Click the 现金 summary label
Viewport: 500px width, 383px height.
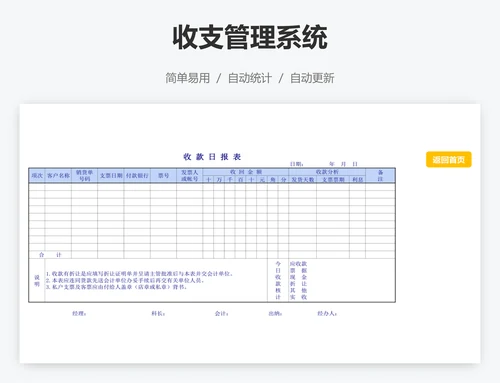click(x=298, y=277)
